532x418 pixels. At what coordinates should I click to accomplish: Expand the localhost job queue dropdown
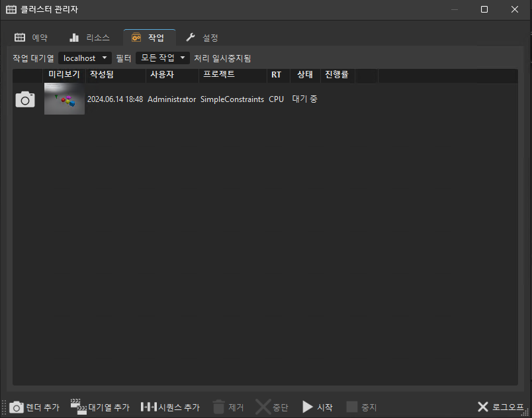tap(85, 58)
